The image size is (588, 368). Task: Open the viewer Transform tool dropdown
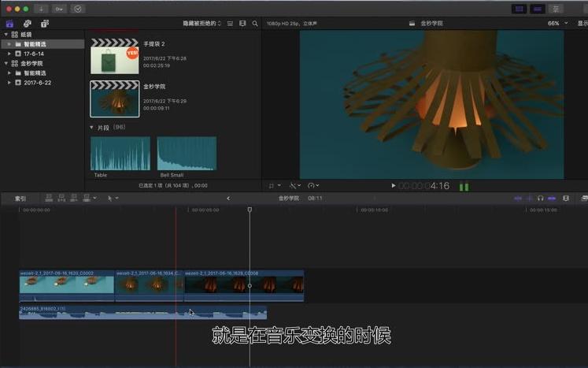274,185
